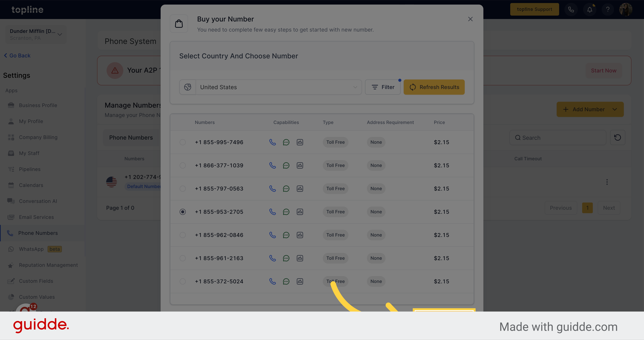Open Business Profile settings

coord(38,105)
